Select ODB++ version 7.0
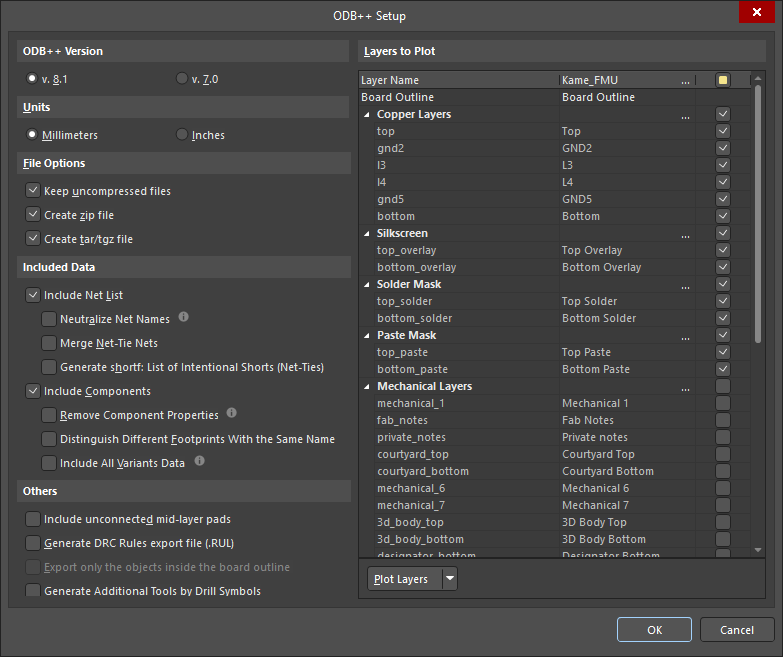 (182, 78)
